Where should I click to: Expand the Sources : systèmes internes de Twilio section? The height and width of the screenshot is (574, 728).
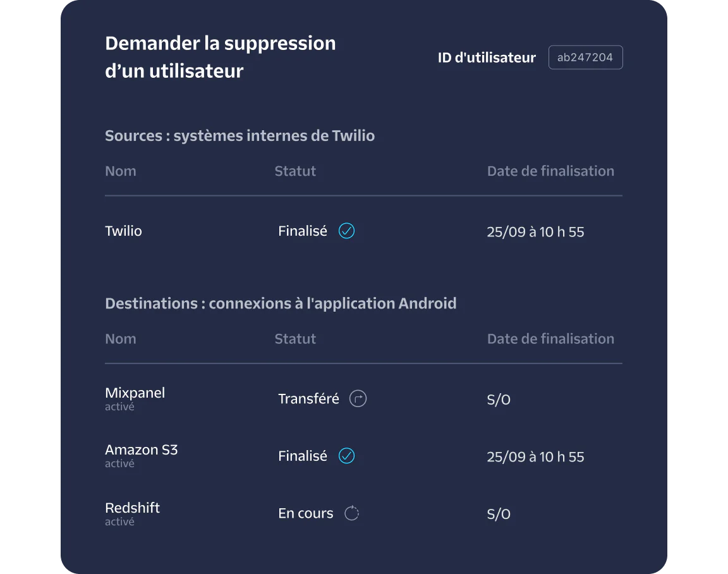tap(240, 135)
